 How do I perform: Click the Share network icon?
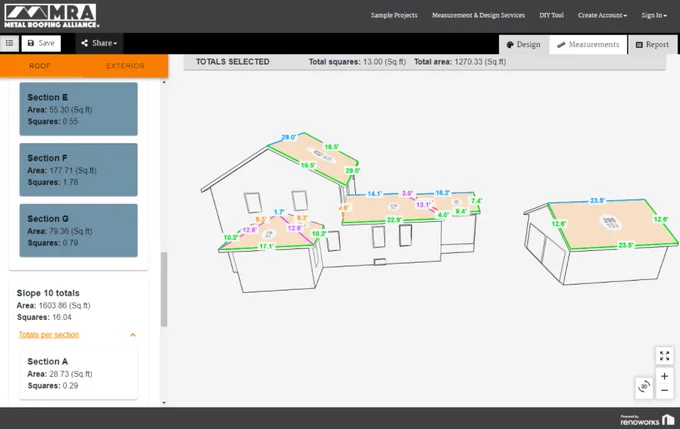coord(85,43)
